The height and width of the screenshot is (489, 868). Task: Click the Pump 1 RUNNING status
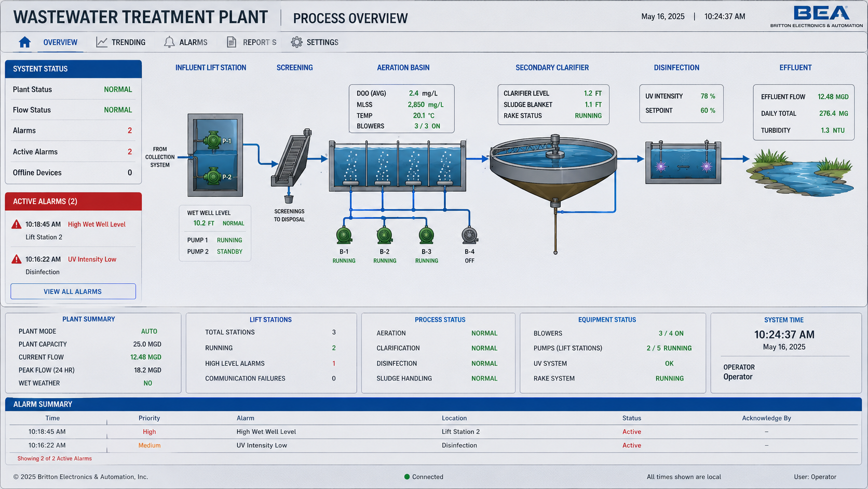(229, 240)
